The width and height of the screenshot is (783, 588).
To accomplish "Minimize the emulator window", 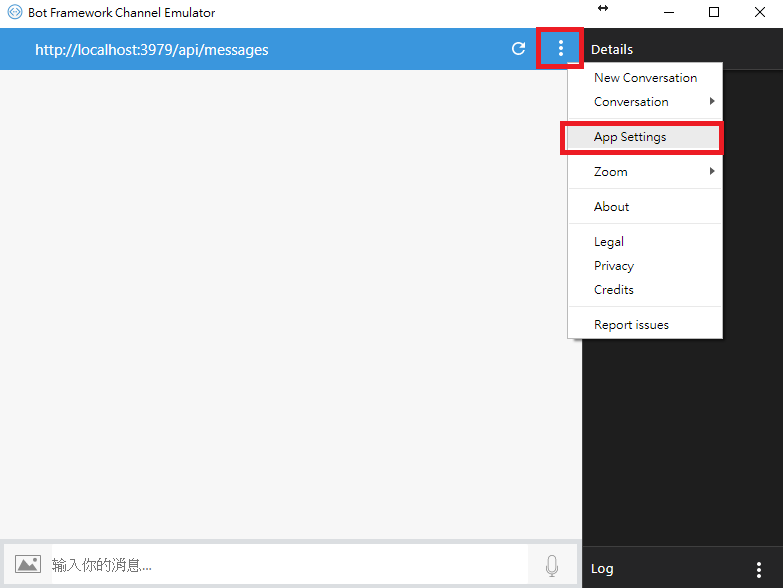I will click(x=669, y=12).
